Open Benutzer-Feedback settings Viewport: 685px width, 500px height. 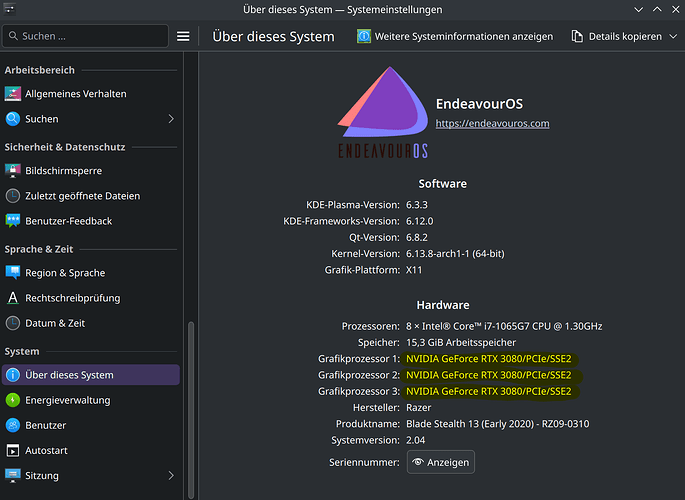[x=90, y=221]
